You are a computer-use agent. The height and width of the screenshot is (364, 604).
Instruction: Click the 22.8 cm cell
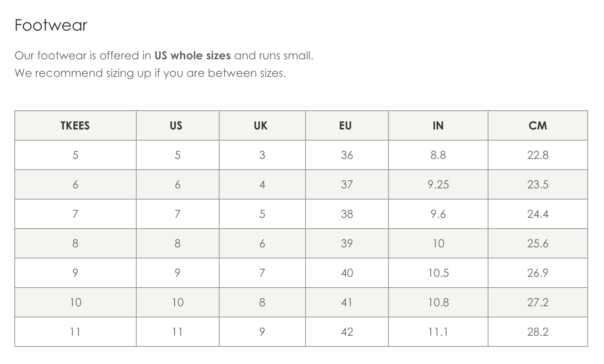[x=537, y=155]
